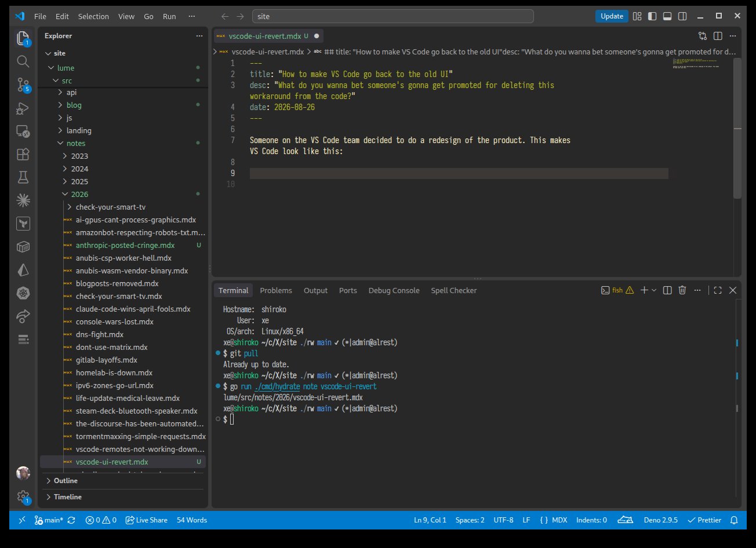Switch to the Debug Console tab
Screen dimensions: 756x548
pos(394,290)
